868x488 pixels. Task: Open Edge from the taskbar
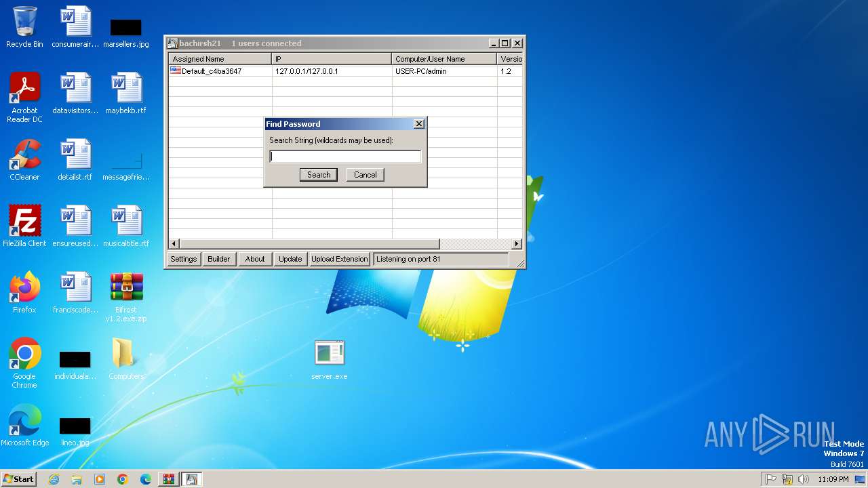pos(146,479)
